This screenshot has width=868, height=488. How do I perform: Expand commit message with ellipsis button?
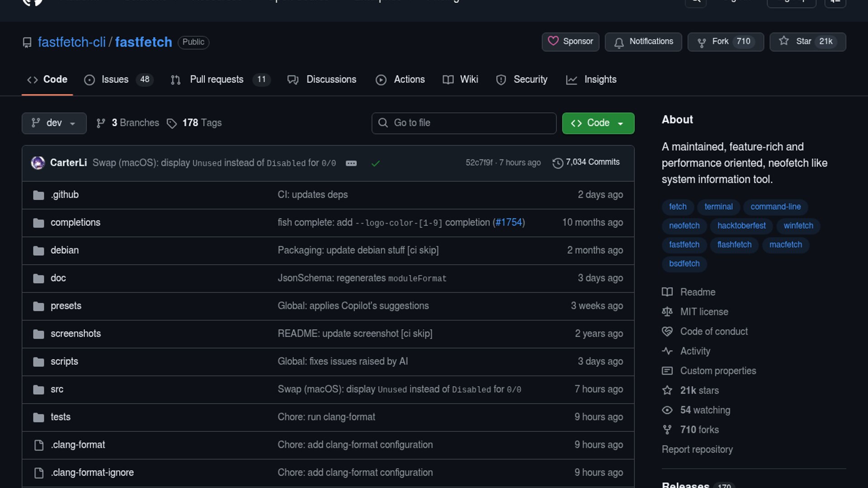tap(351, 163)
